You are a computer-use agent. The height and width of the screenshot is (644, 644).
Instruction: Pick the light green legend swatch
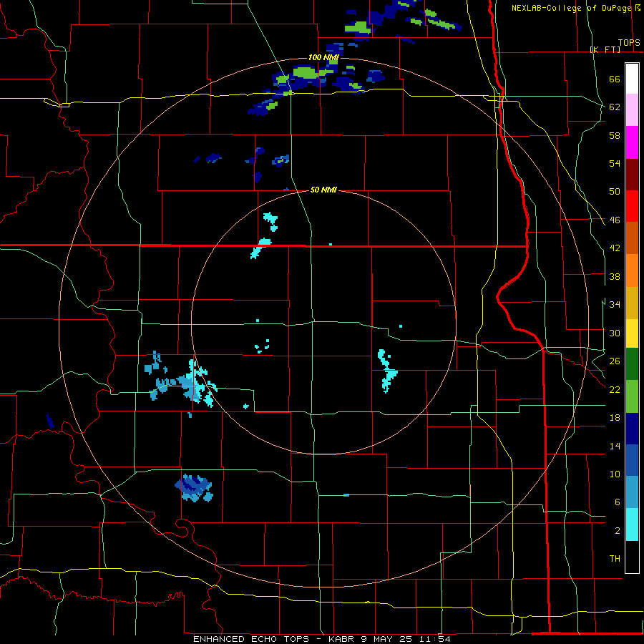[632, 397]
